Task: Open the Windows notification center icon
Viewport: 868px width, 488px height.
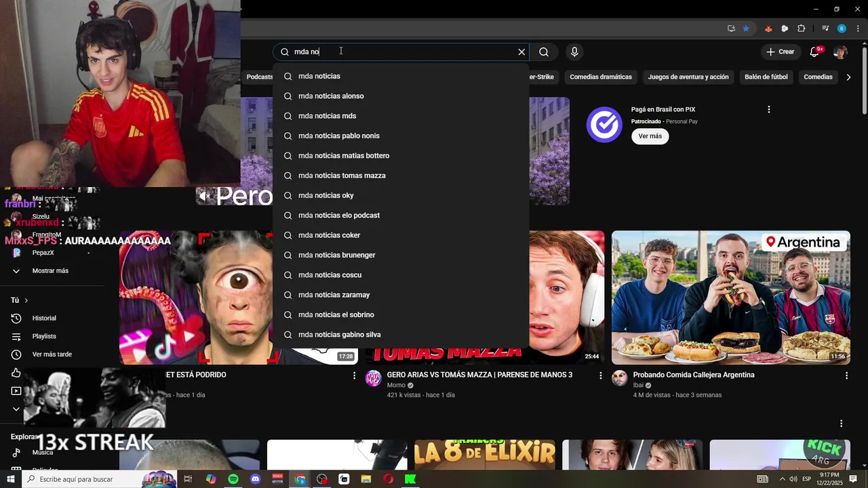Action: point(854,479)
